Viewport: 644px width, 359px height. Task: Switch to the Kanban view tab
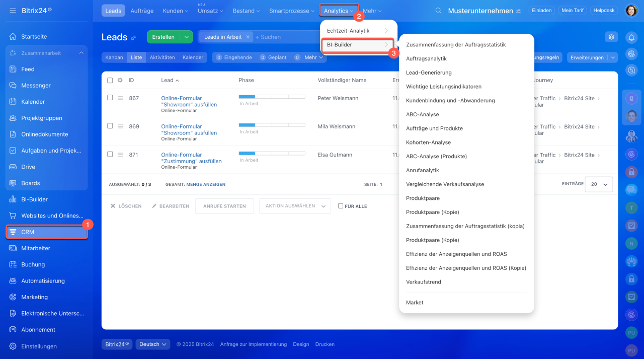click(114, 57)
